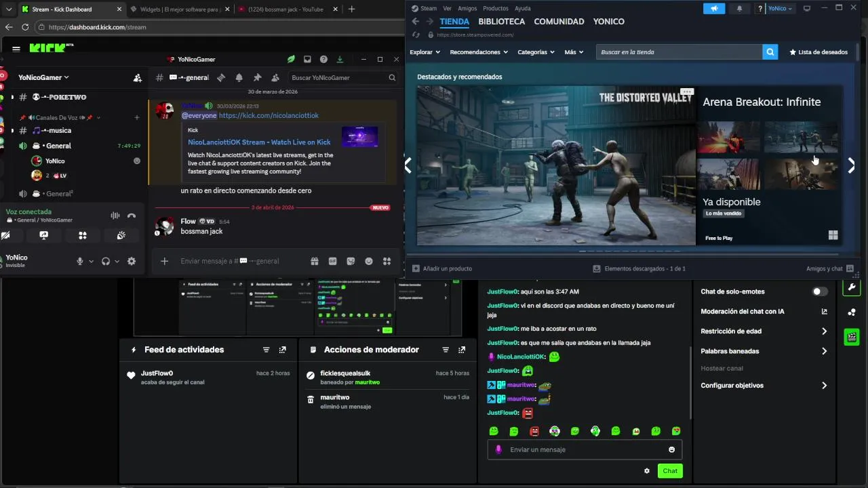The width and height of the screenshot is (868, 488).
Task: Expand Restricción de edad in Kick
Action: point(764,331)
